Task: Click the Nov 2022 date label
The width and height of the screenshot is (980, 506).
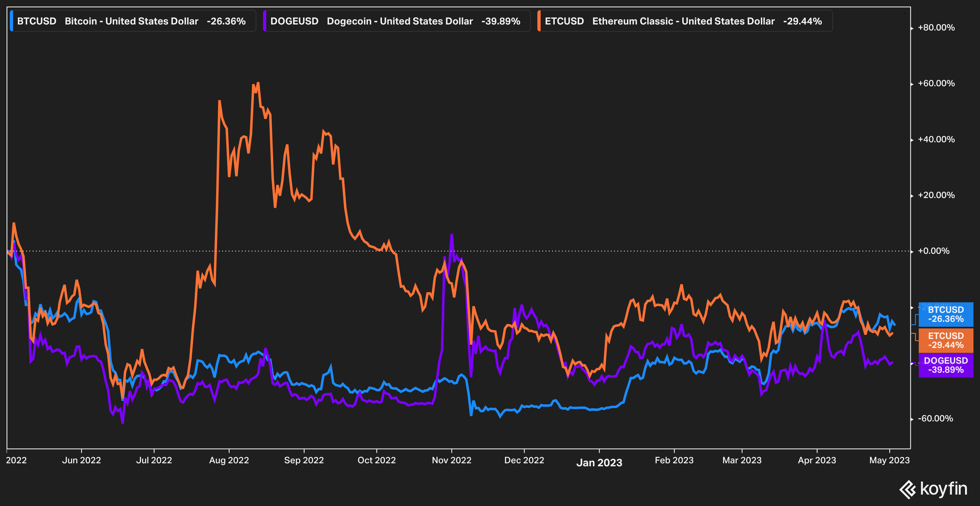Action: click(452, 460)
